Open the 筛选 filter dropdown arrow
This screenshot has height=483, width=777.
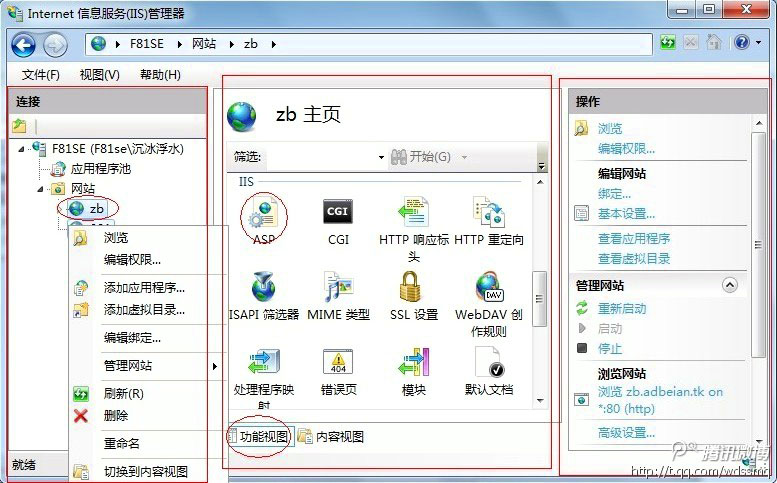(x=381, y=158)
